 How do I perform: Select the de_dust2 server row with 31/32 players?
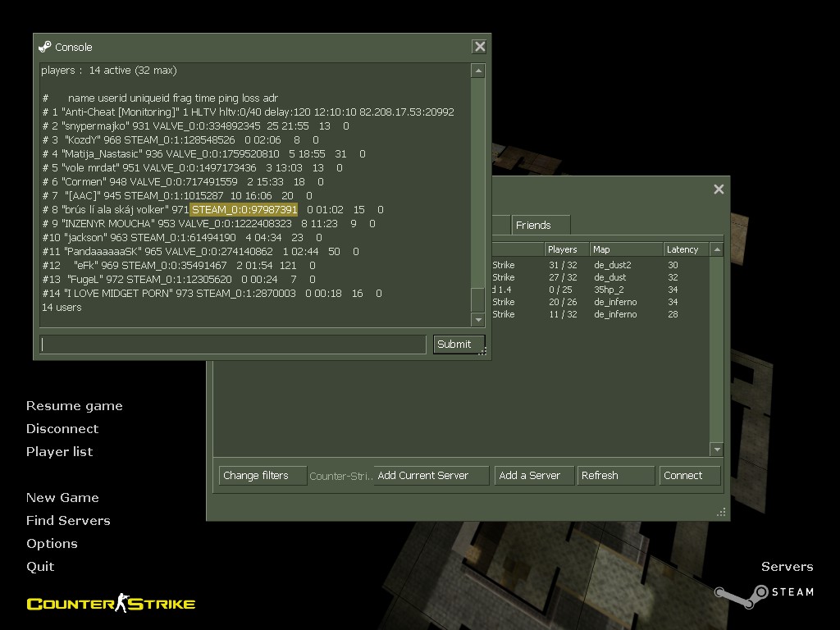click(x=600, y=265)
